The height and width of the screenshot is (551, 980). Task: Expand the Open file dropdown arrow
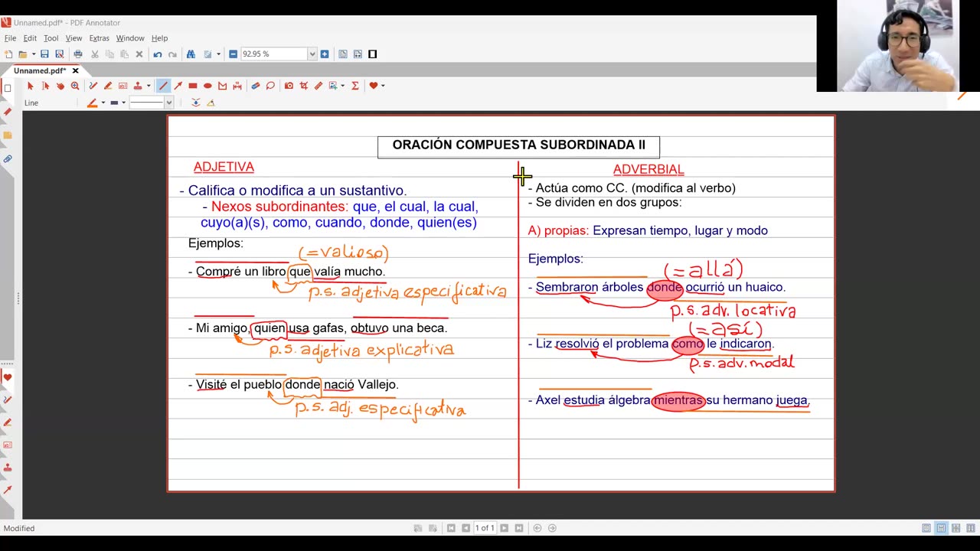click(34, 54)
